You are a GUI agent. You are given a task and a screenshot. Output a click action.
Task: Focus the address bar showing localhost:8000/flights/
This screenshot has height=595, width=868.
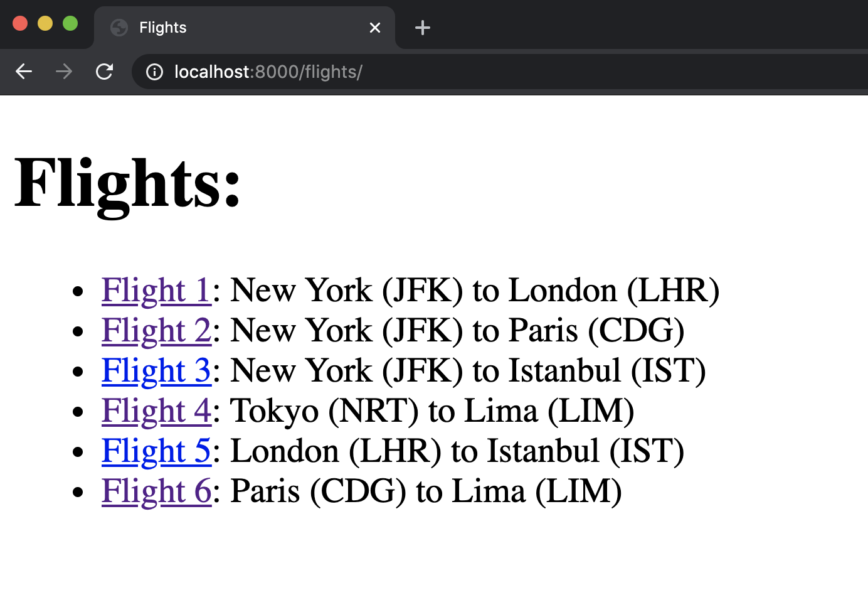[x=439, y=72]
